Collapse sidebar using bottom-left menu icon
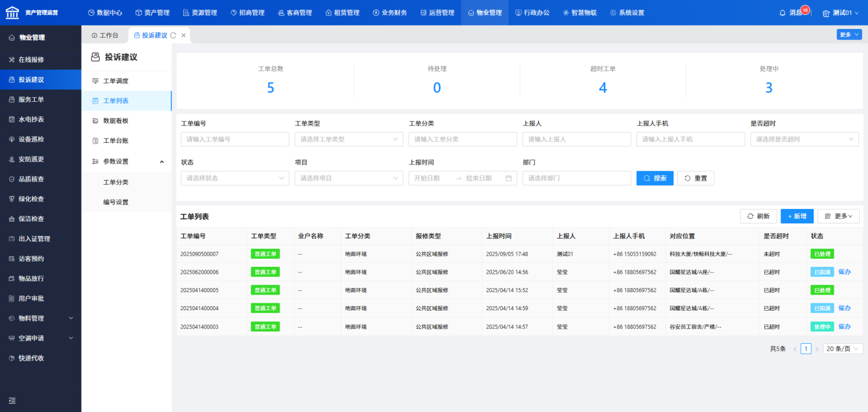The width and height of the screenshot is (868, 412). point(12,400)
